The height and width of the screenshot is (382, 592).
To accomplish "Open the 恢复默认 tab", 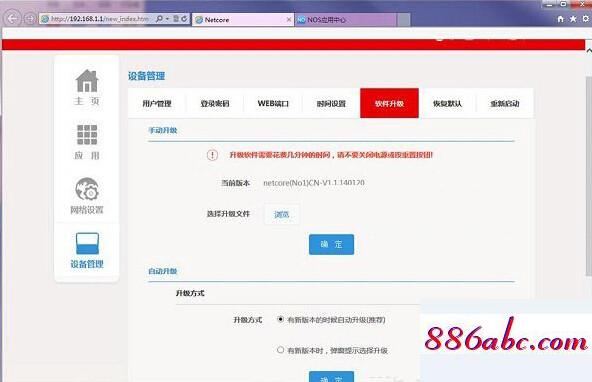I will (447, 103).
